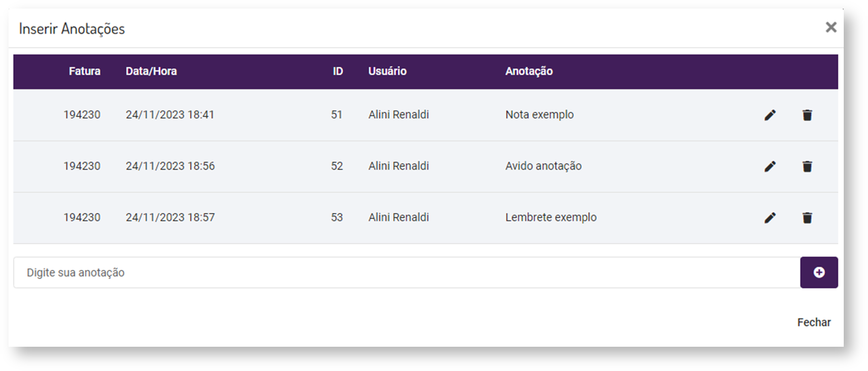Click the Anotação column header
Image resolution: width=868 pixels, height=371 pixels.
[529, 71]
